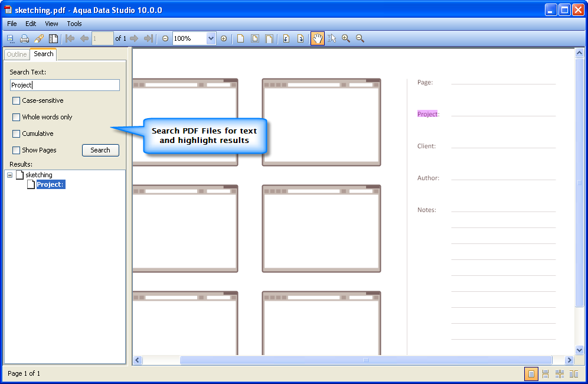Click the highlighter search toolbar icon
The height and width of the screenshot is (384, 588).
point(39,38)
